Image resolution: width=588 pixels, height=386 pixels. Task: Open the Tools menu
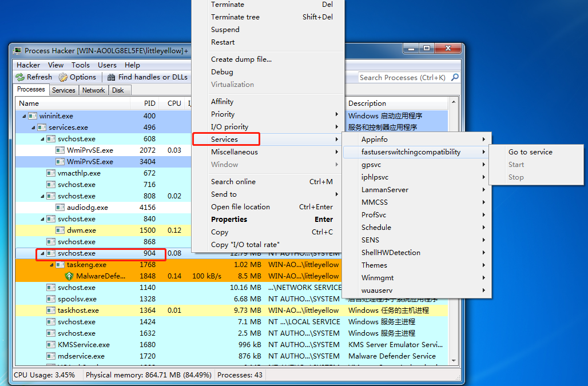[81, 65]
